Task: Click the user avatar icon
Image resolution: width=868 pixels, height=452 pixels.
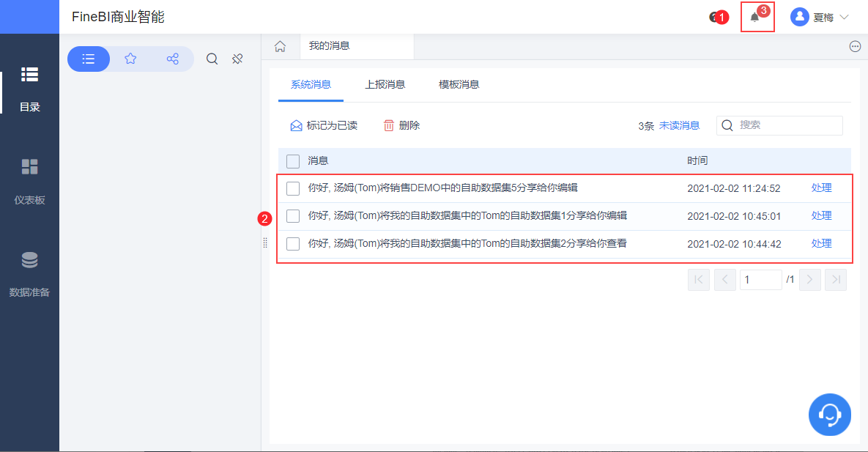Action: coord(799,17)
